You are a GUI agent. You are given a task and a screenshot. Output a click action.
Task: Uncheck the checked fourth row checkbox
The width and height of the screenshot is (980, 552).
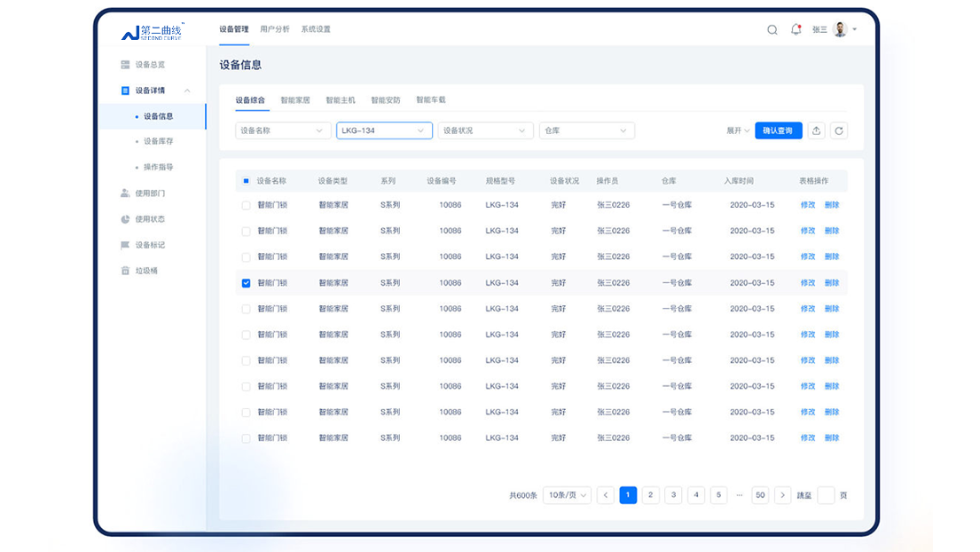pos(246,283)
